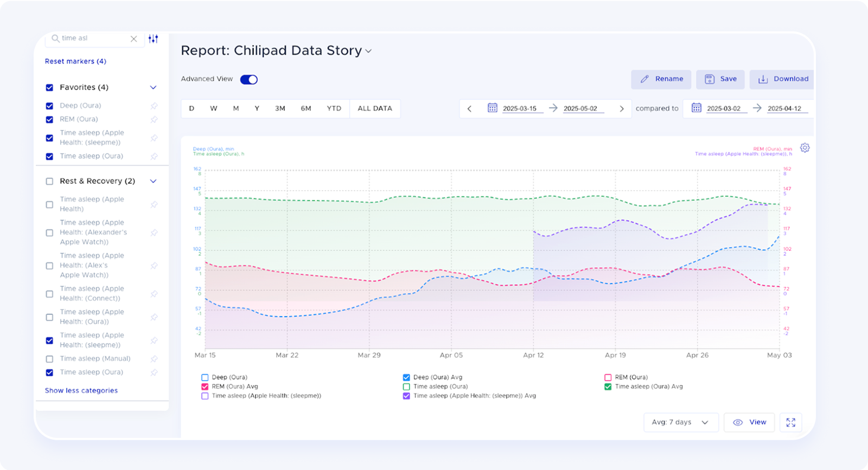Select the W time range tab
The width and height of the screenshot is (868, 470).
214,108
